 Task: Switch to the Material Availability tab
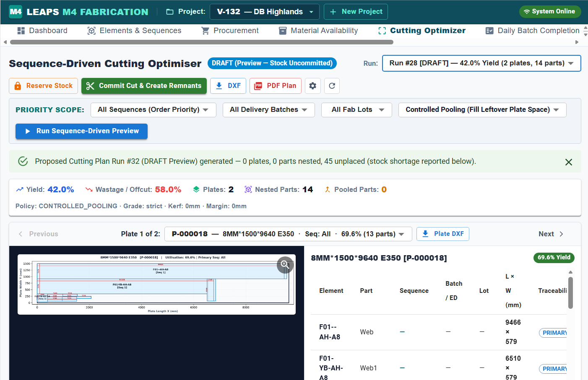[x=318, y=31]
